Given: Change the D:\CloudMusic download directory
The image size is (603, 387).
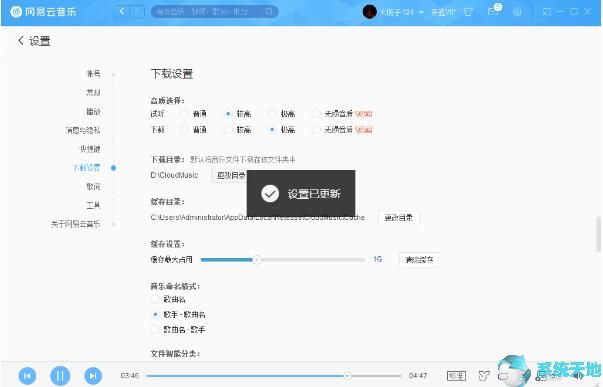Looking at the screenshot, I should [229, 175].
